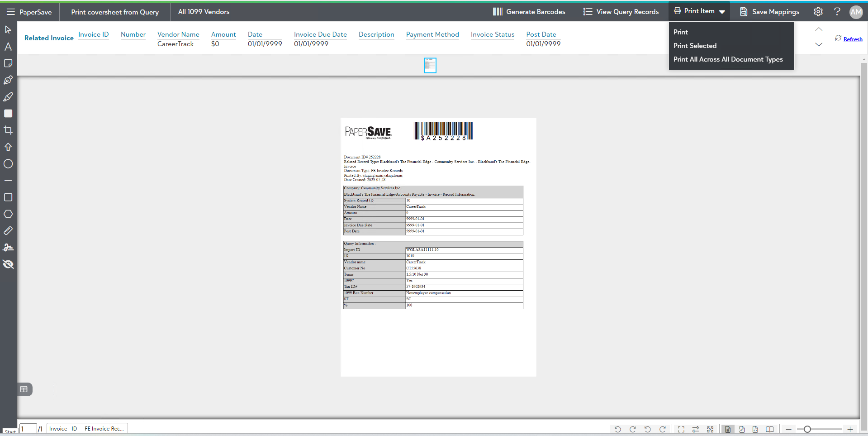The width and height of the screenshot is (868, 436).
Task: Choose Print Selected from the menu
Action: tap(695, 46)
